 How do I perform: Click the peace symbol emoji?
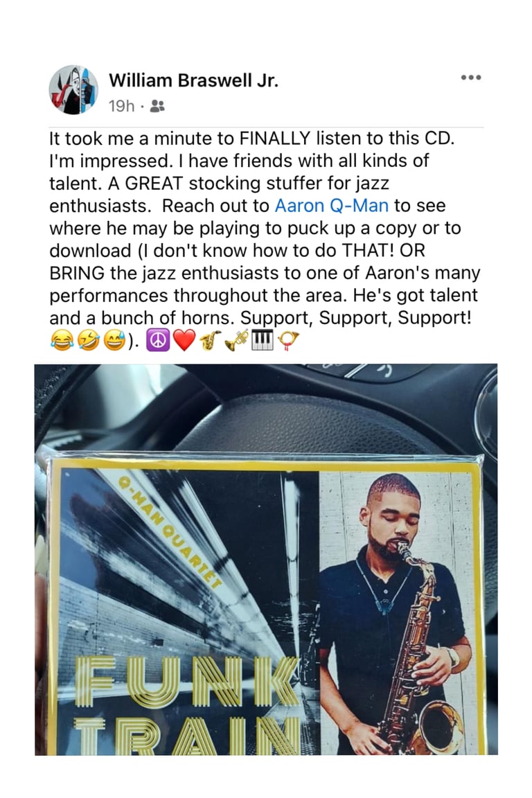(x=158, y=341)
